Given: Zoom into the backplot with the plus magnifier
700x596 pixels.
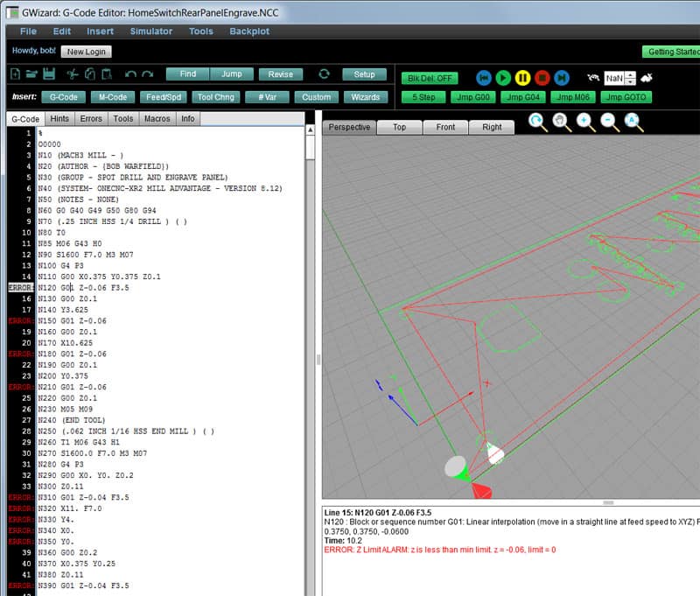Looking at the screenshot, I should (x=584, y=121).
